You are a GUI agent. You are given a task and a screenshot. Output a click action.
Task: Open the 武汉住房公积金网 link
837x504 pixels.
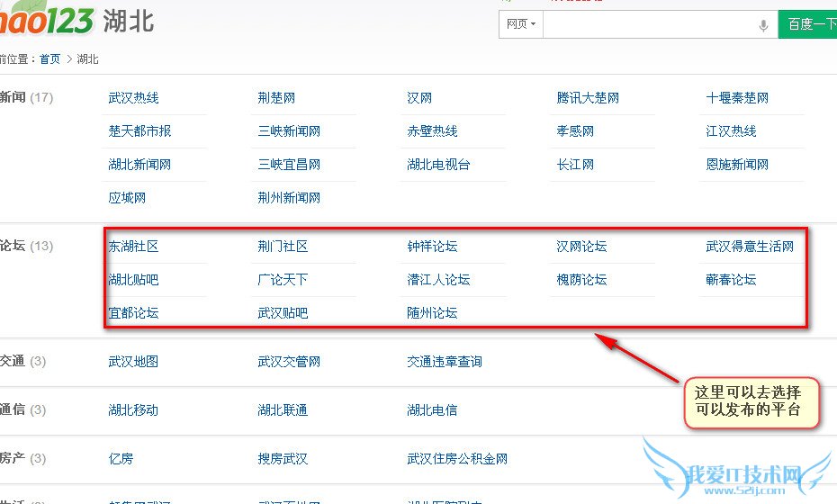click(457, 459)
